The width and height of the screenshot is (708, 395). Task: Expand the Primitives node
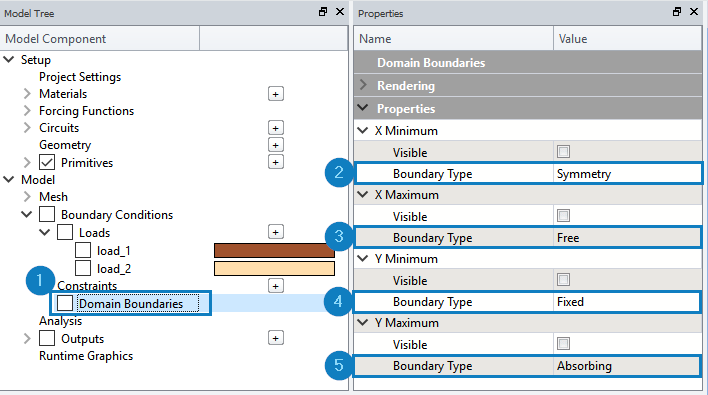pos(27,162)
